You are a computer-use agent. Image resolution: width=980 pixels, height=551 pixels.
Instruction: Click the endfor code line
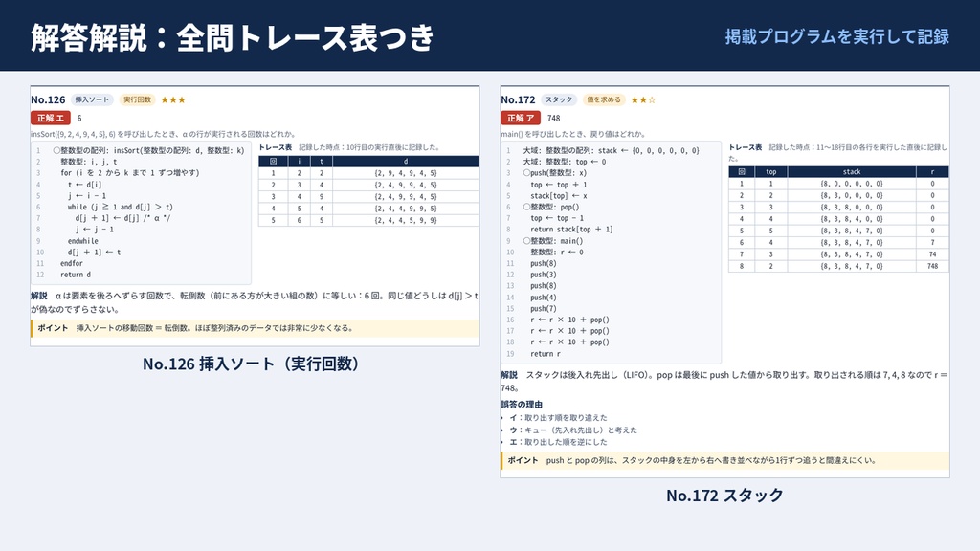click(71, 264)
